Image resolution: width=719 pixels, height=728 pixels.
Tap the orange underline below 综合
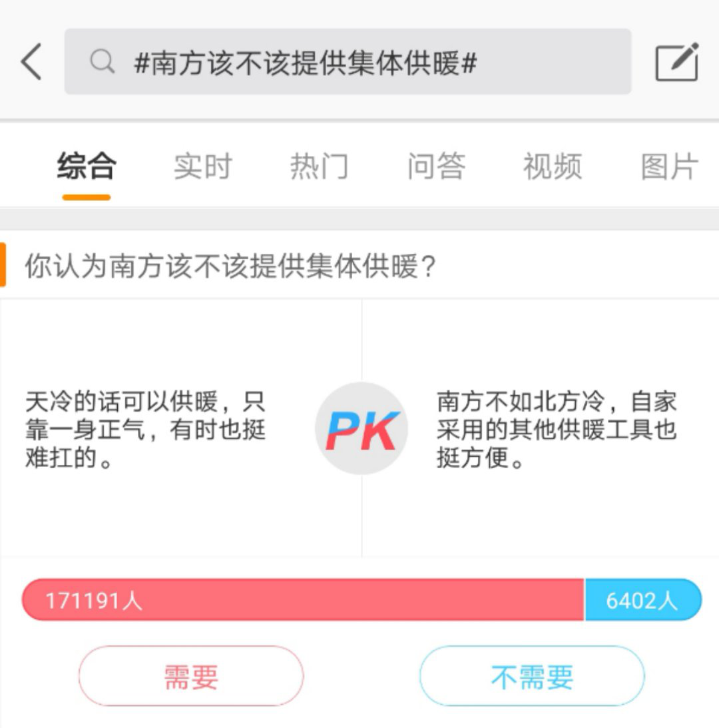pos(87,197)
